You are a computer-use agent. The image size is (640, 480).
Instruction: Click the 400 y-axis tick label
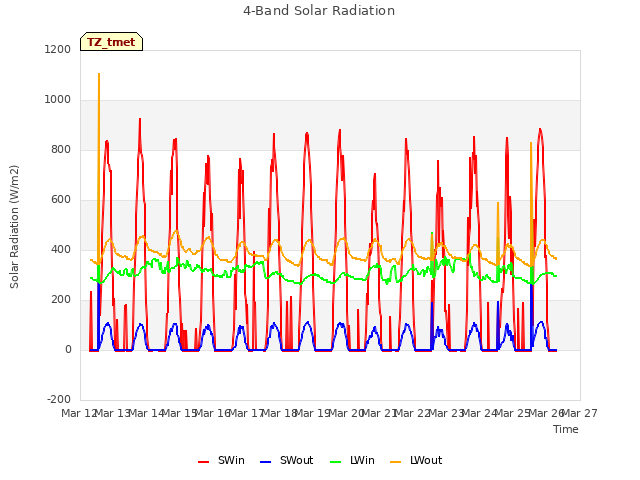click(x=61, y=250)
